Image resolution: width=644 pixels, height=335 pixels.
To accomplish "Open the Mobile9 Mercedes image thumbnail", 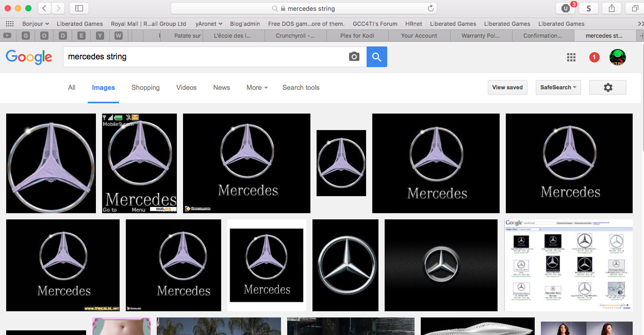I will click(x=139, y=163).
